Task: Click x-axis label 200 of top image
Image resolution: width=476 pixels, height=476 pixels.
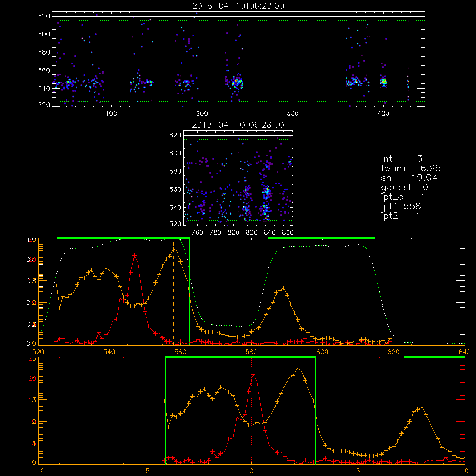Action: pos(202,114)
